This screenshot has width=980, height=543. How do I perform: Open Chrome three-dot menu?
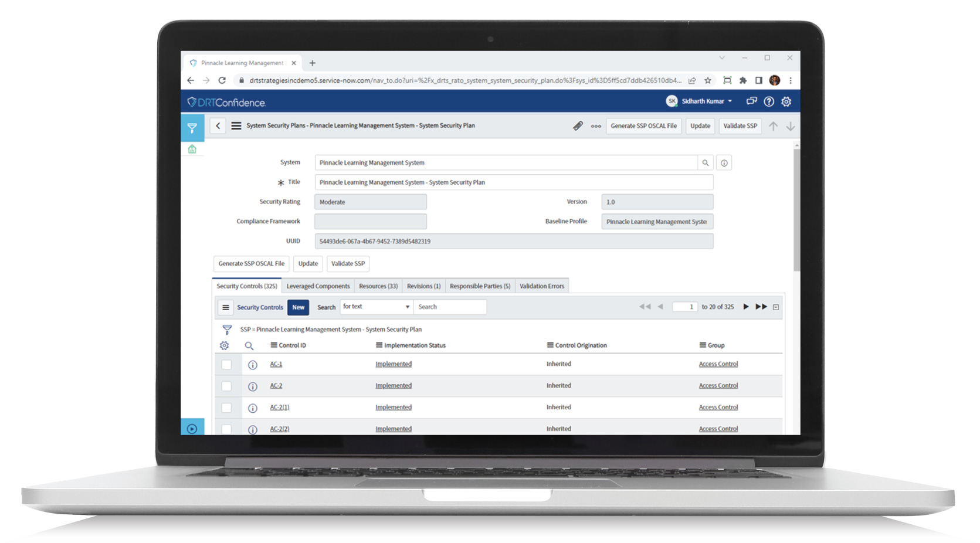[791, 80]
